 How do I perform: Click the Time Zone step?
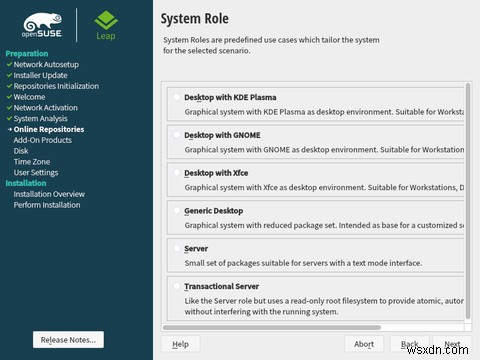pos(32,162)
